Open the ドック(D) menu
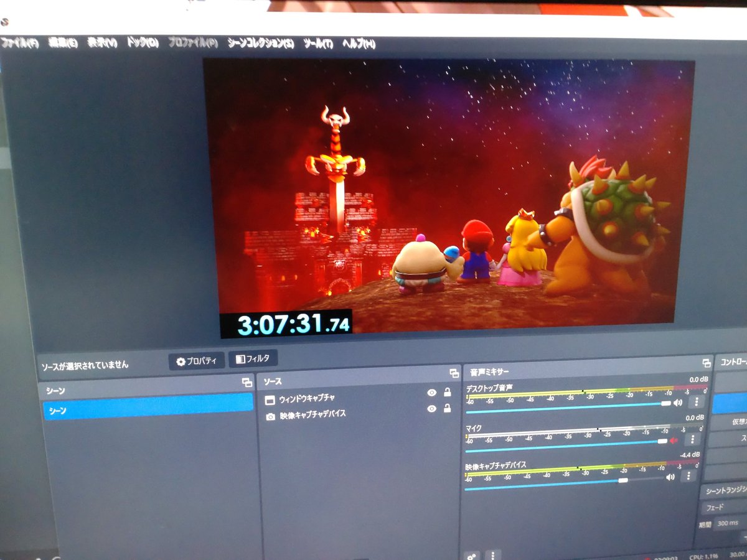The image size is (747, 560). coord(143,43)
